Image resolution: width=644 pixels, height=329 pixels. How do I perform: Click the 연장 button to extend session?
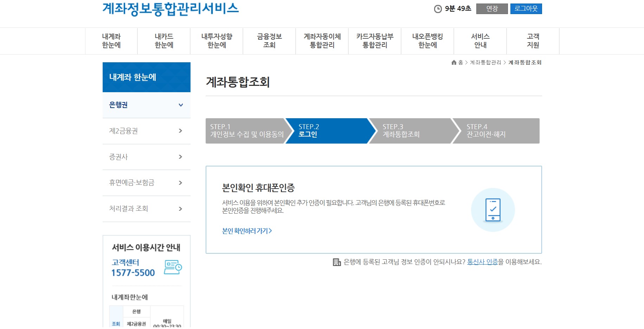(x=491, y=9)
